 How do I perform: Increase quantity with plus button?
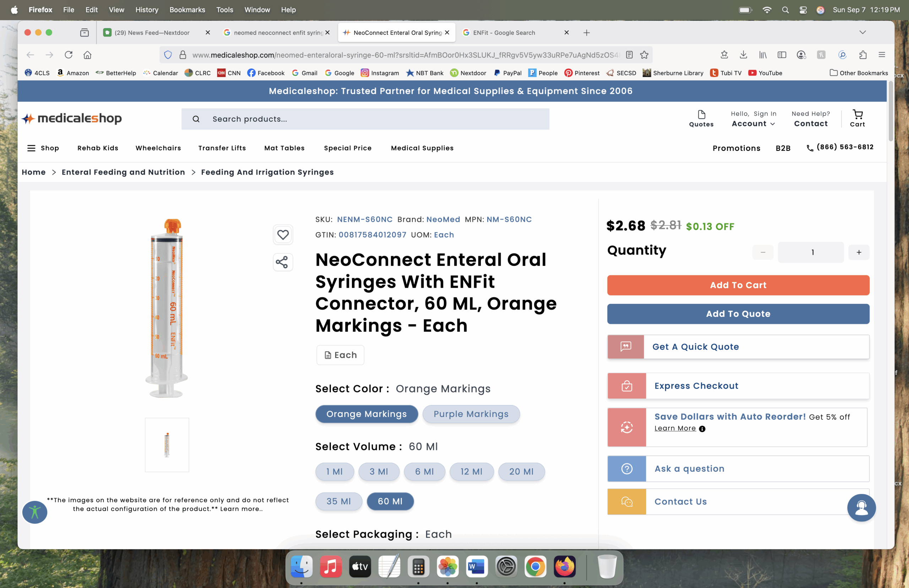click(x=859, y=252)
